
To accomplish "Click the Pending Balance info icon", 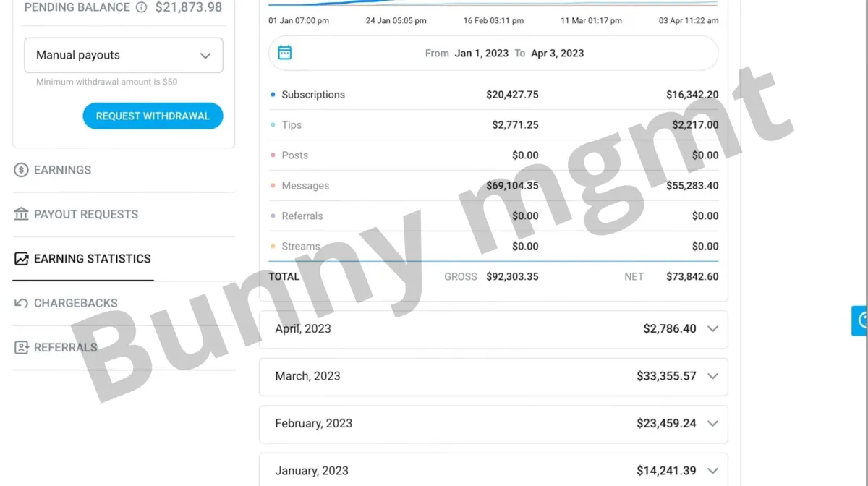I will 141,7.
